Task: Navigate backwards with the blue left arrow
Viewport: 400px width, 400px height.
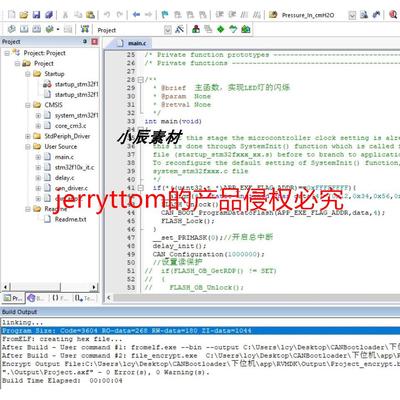Action: click(136, 15)
